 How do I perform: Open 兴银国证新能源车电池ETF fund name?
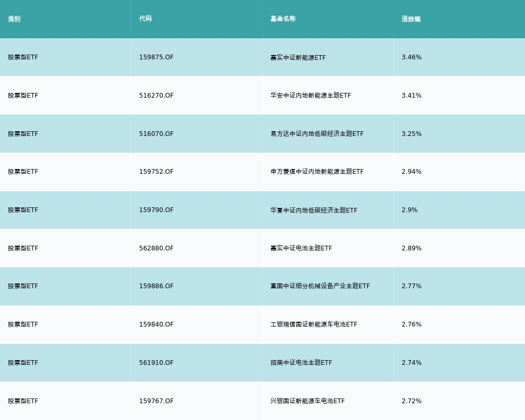tap(307, 401)
